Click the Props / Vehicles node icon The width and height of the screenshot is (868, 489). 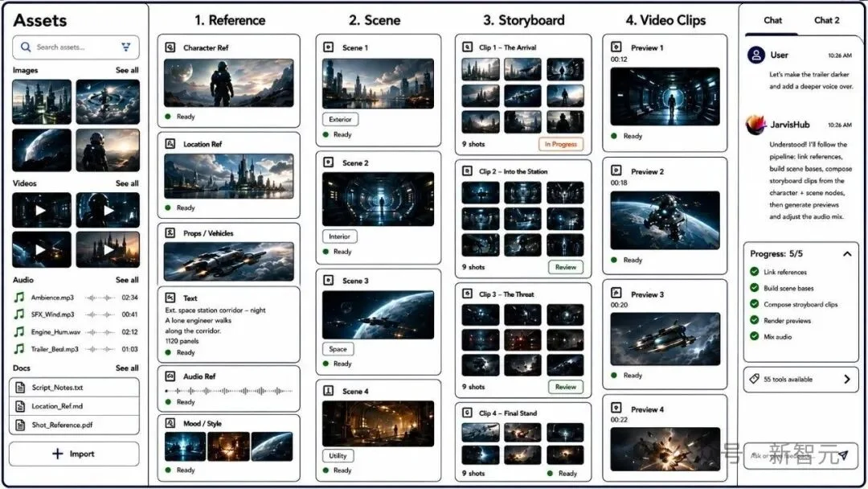170,233
